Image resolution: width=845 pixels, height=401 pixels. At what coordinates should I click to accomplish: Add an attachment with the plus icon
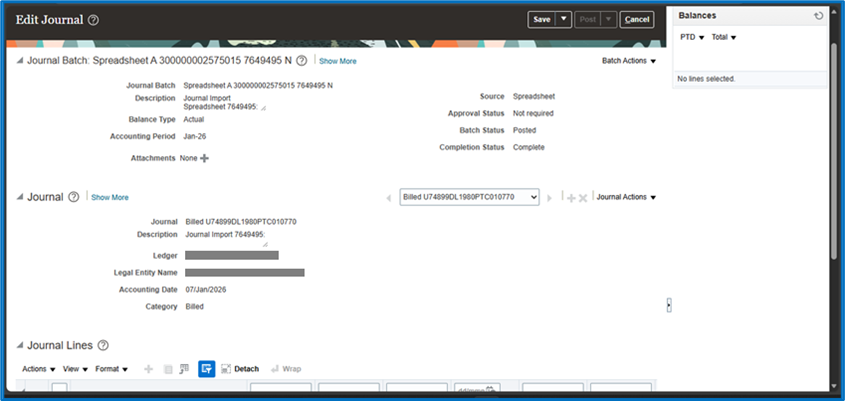point(204,158)
